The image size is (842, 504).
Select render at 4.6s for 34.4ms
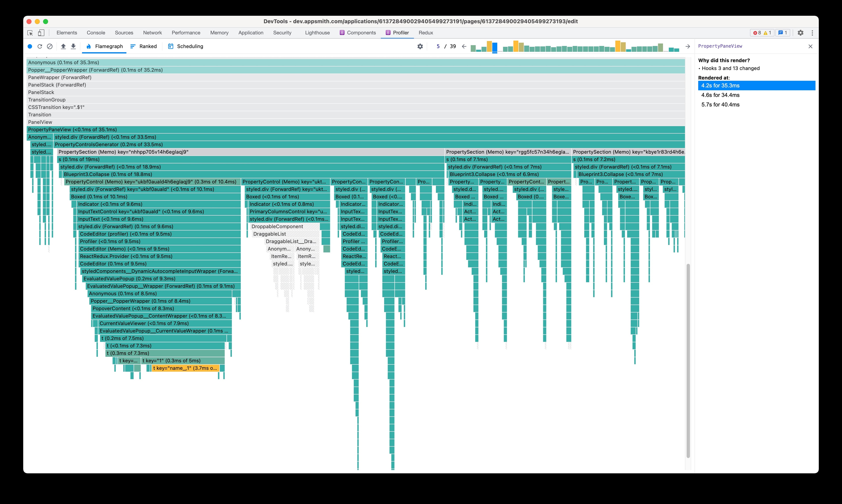[757, 95]
